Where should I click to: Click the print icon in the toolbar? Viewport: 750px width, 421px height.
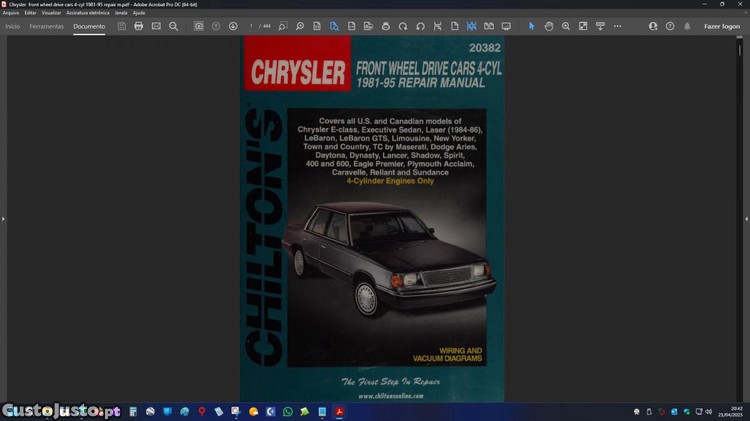pos(139,26)
